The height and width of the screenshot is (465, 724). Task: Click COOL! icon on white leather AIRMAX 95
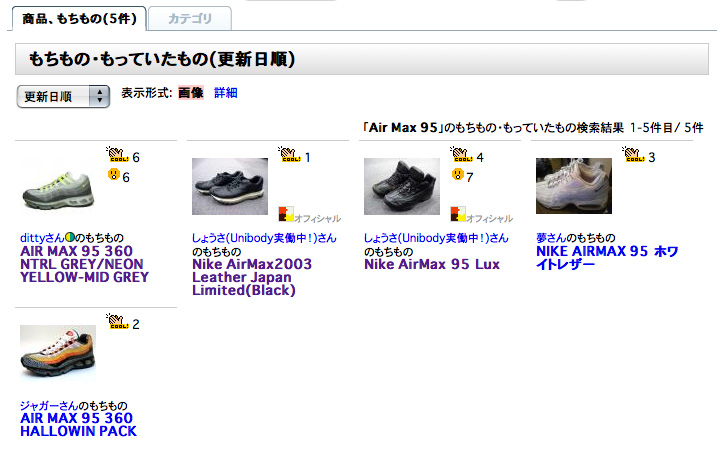634,154
